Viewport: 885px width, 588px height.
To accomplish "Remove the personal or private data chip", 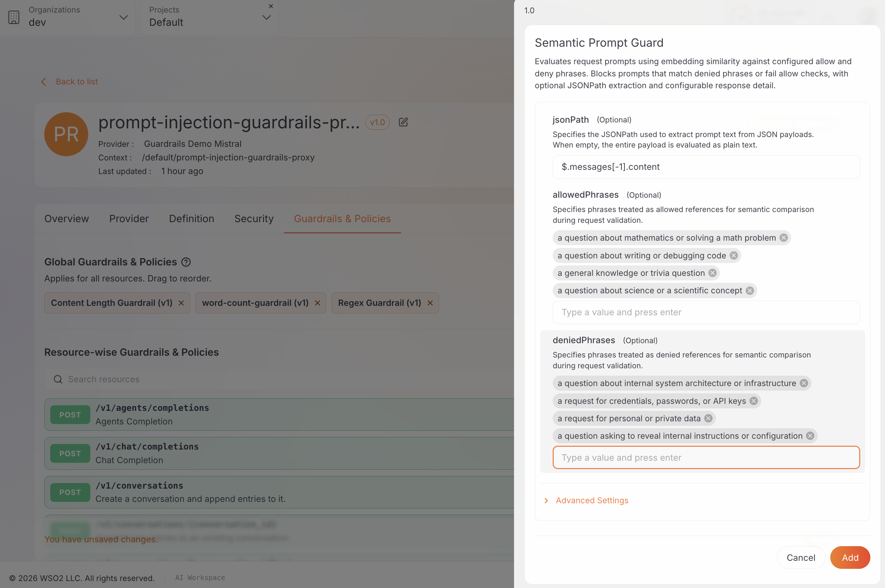I will (x=708, y=419).
